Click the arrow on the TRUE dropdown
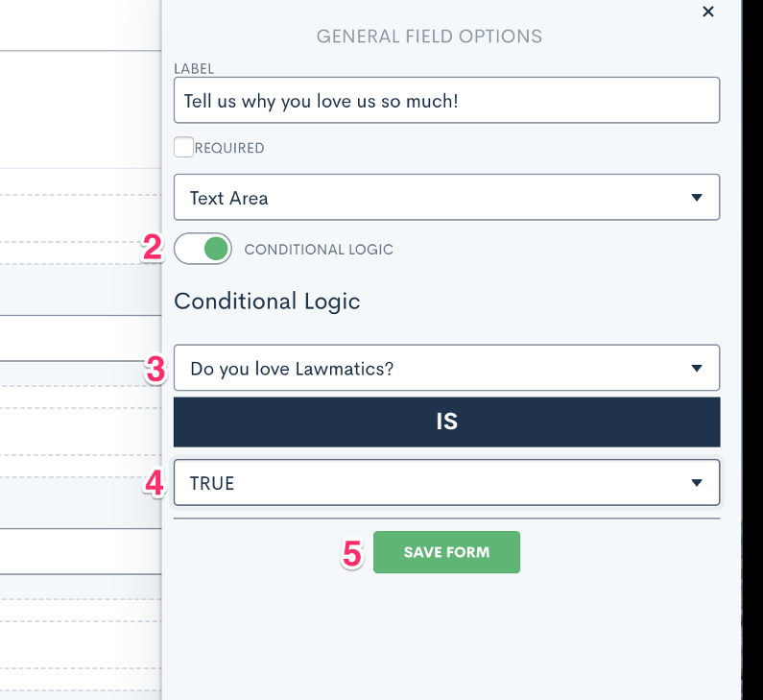Image resolution: width=763 pixels, height=700 pixels. click(697, 483)
